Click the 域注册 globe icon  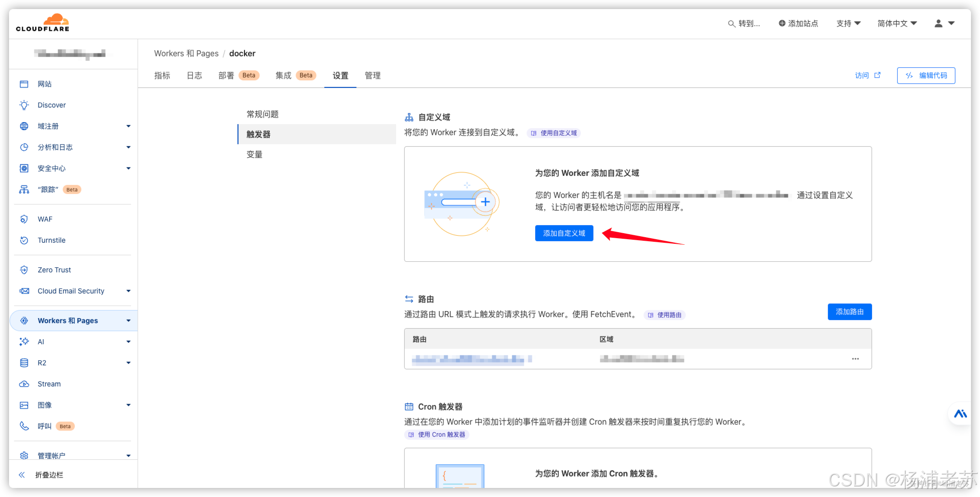24,126
